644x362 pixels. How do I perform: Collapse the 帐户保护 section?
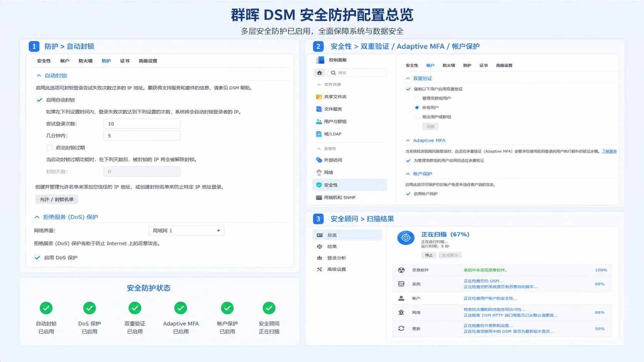(408, 174)
